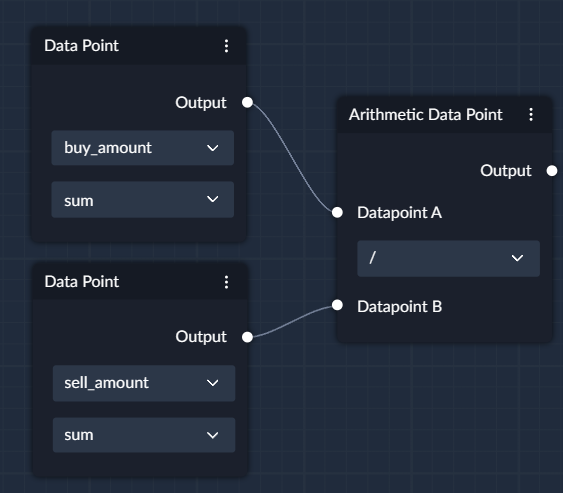Click Output port of buy_amount node
Screen dimensions: 563x493
point(247,102)
